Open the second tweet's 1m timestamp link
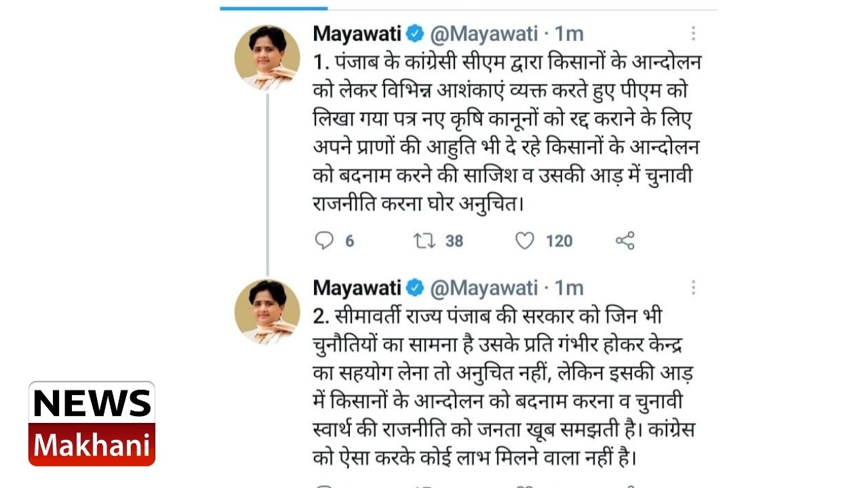This screenshot has width=868, height=488. pyautogui.click(x=569, y=288)
